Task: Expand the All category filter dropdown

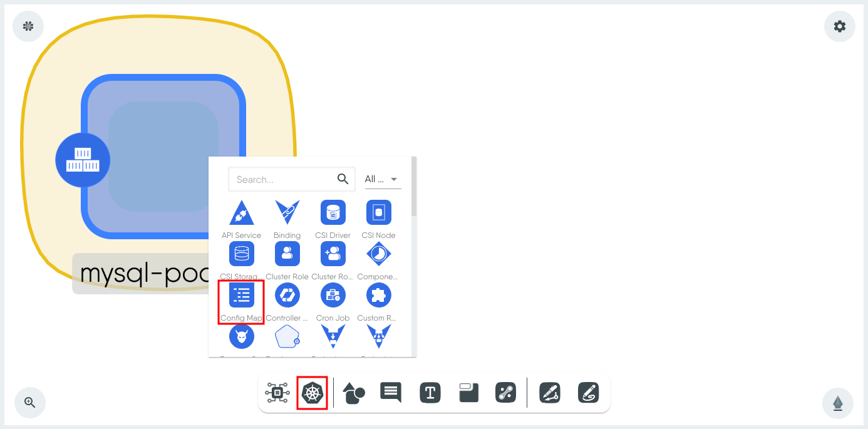Action: [383, 179]
